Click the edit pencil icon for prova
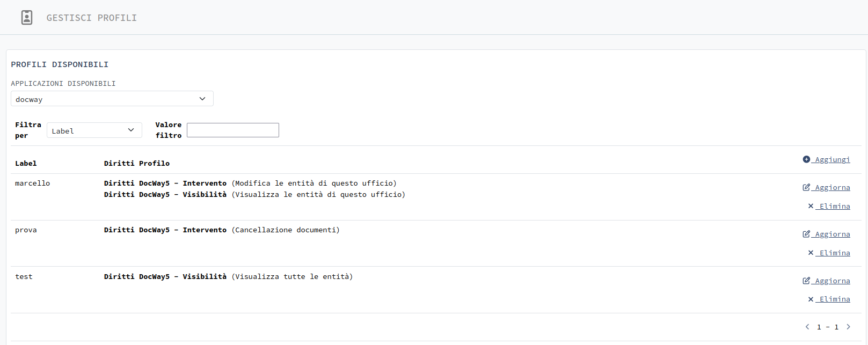The image size is (868, 345). point(806,234)
